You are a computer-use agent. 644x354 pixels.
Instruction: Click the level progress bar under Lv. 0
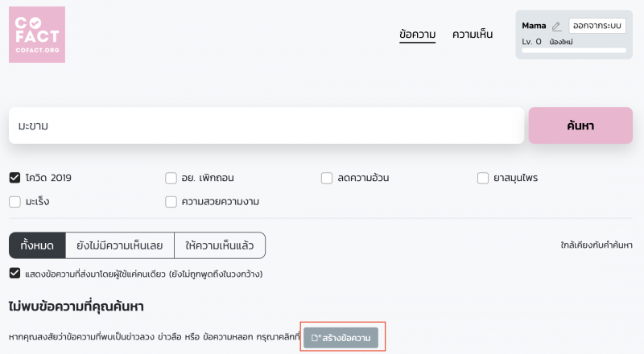[574, 51]
